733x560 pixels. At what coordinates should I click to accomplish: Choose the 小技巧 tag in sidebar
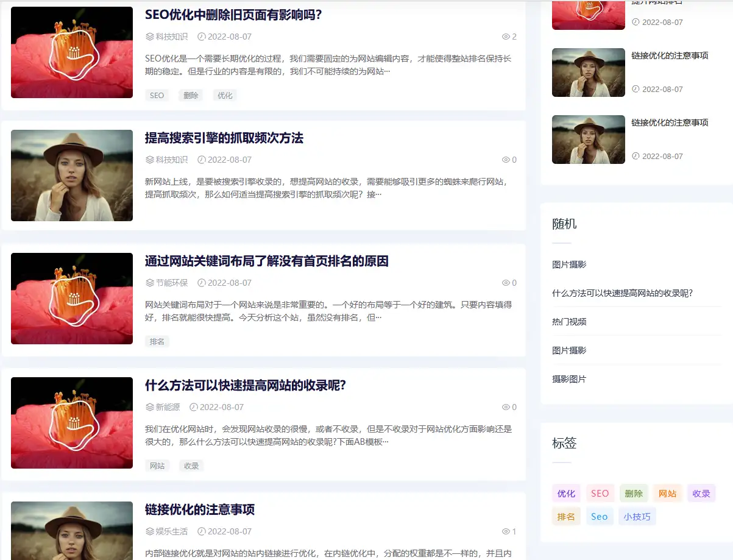point(637,516)
